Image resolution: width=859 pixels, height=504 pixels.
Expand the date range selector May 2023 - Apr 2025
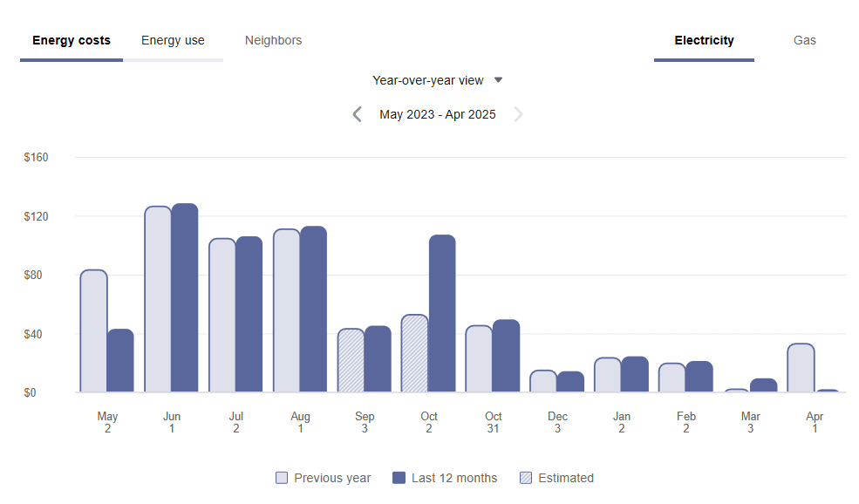(x=437, y=113)
